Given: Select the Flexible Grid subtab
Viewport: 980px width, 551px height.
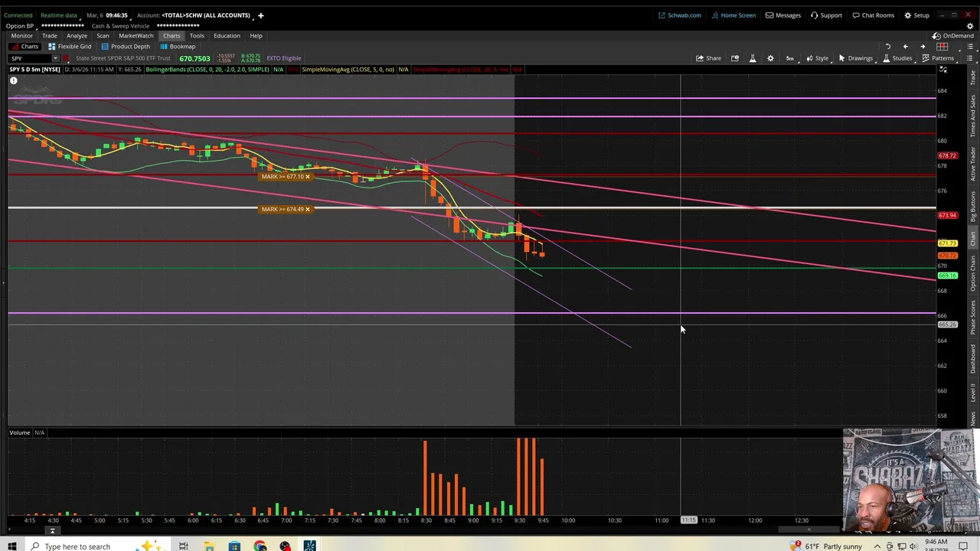Looking at the screenshot, I should [70, 47].
